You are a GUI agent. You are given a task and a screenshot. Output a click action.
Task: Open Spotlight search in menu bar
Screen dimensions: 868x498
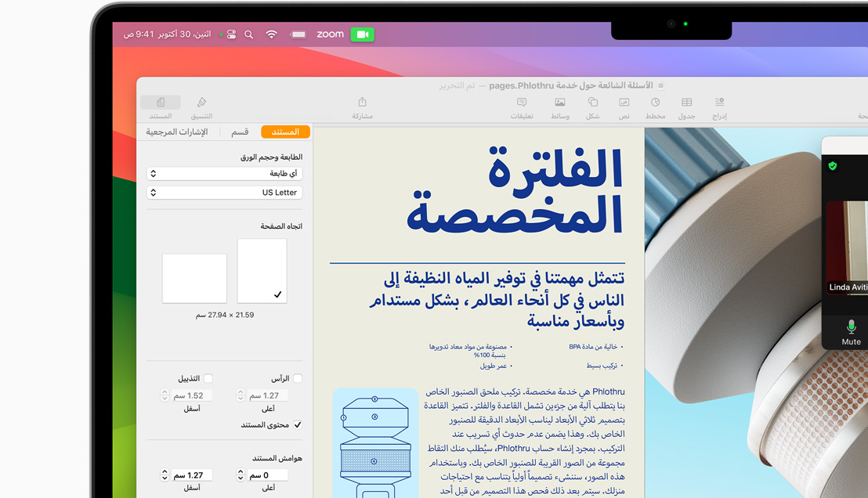tap(249, 34)
